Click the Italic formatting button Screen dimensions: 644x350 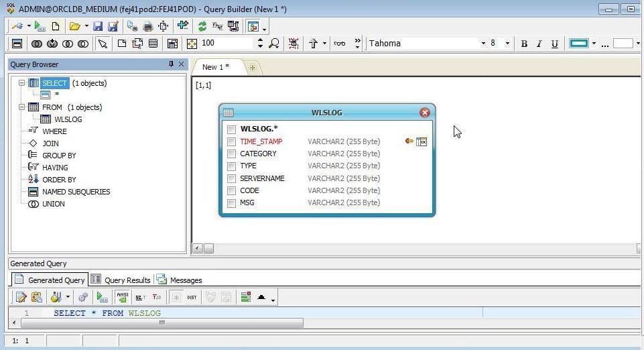539,44
